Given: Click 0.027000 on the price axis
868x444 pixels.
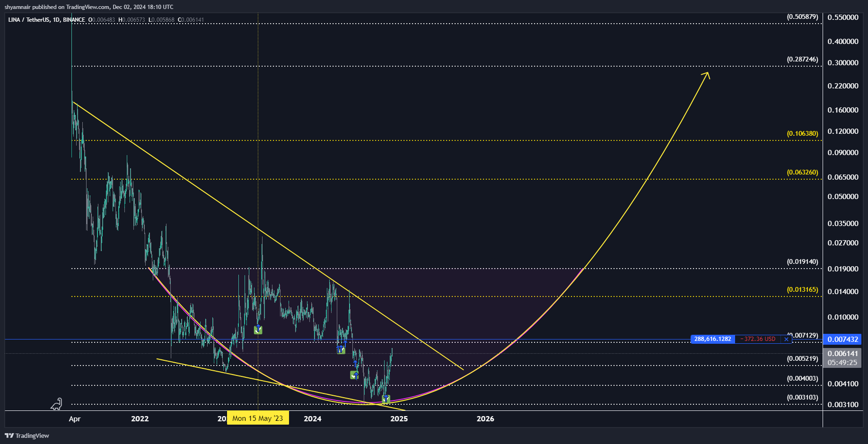Looking at the screenshot, I should [x=842, y=243].
